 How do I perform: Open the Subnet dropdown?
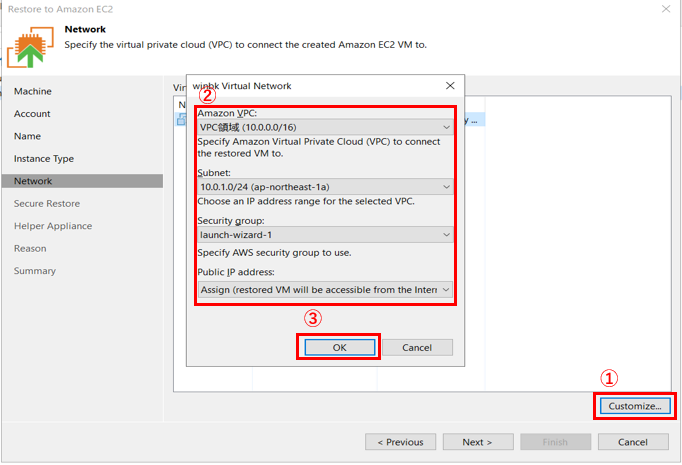pos(325,187)
